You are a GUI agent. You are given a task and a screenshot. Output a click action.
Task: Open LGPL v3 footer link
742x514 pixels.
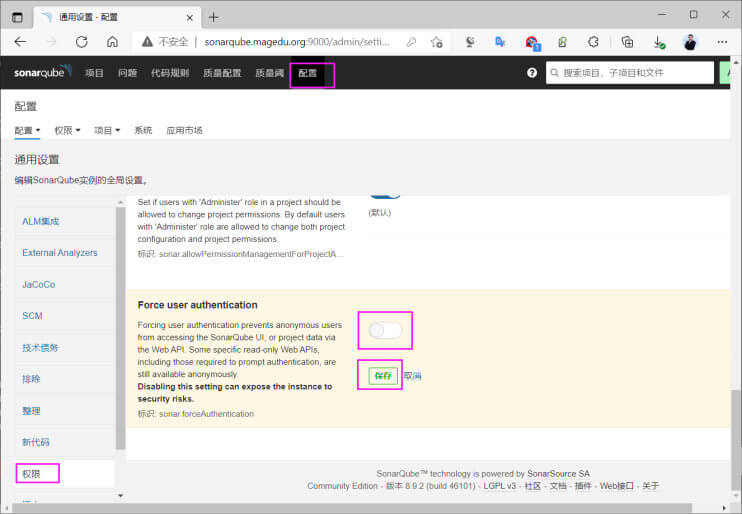pyautogui.click(x=499, y=486)
